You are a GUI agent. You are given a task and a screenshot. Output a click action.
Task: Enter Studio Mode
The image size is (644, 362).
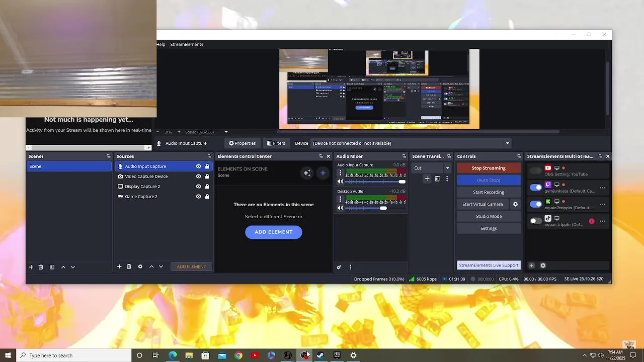pos(489,216)
